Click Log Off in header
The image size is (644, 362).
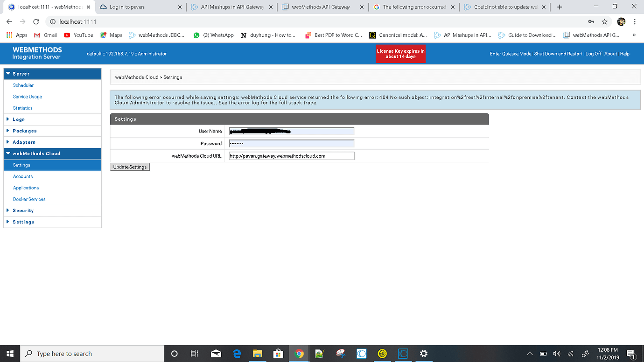point(594,54)
